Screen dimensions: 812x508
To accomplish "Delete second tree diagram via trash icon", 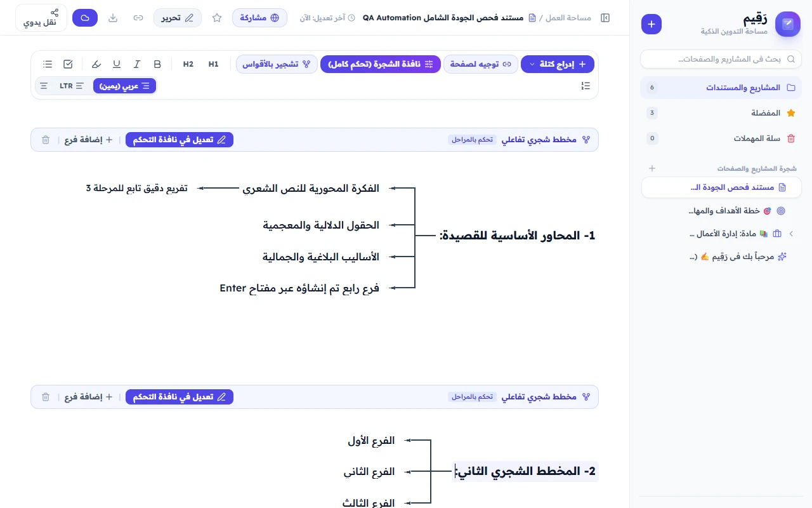I will pyautogui.click(x=46, y=397).
